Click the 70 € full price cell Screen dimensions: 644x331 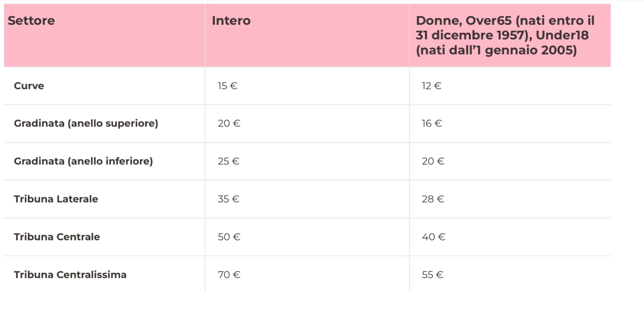[229, 275]
